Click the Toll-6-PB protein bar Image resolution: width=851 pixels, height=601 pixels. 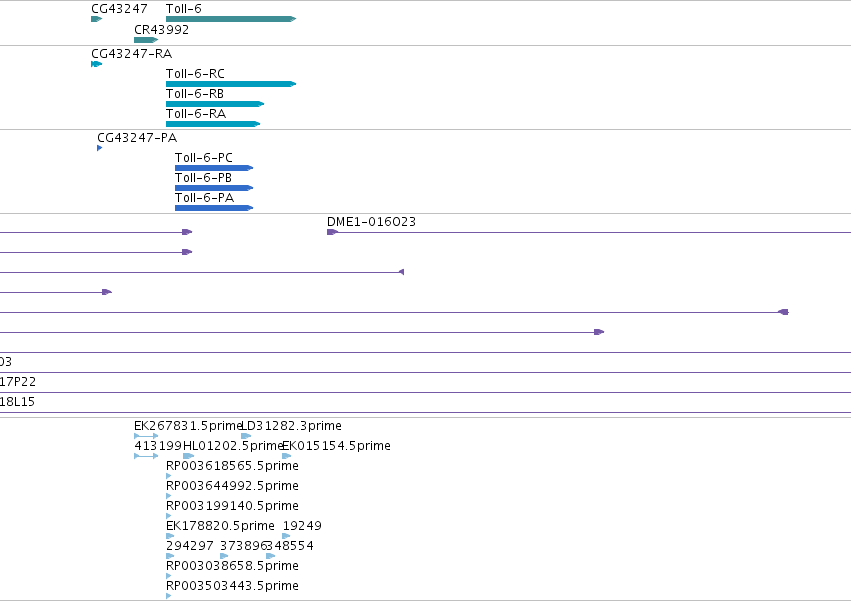pos(214,188)
